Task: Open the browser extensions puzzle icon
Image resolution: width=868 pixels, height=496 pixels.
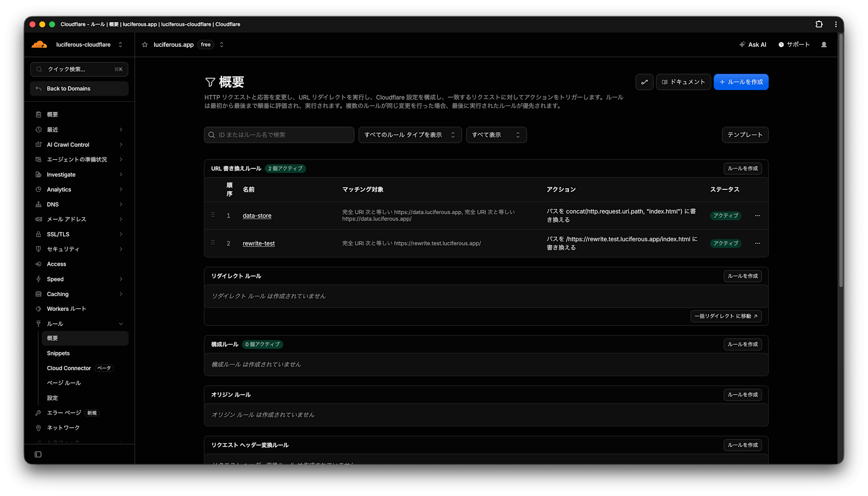Action: (x=819, y=24)
